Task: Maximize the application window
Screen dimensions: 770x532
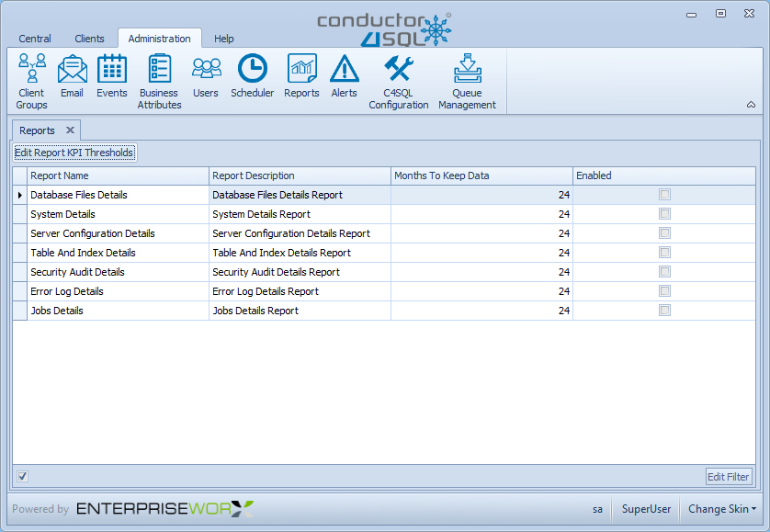Action: (x=720, y=14)
